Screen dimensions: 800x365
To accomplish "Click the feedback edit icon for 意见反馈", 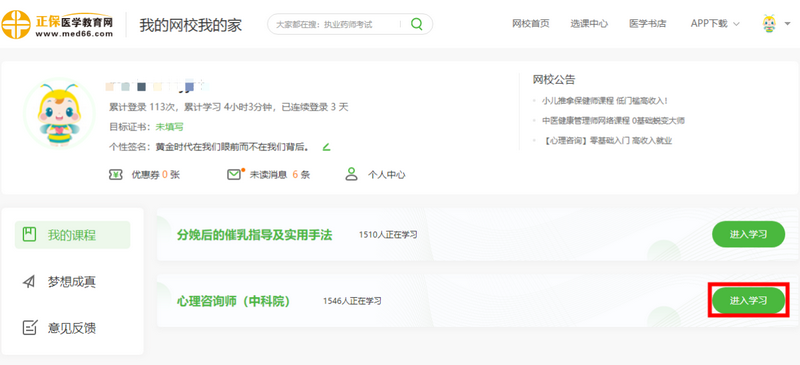I will (30, 328).
